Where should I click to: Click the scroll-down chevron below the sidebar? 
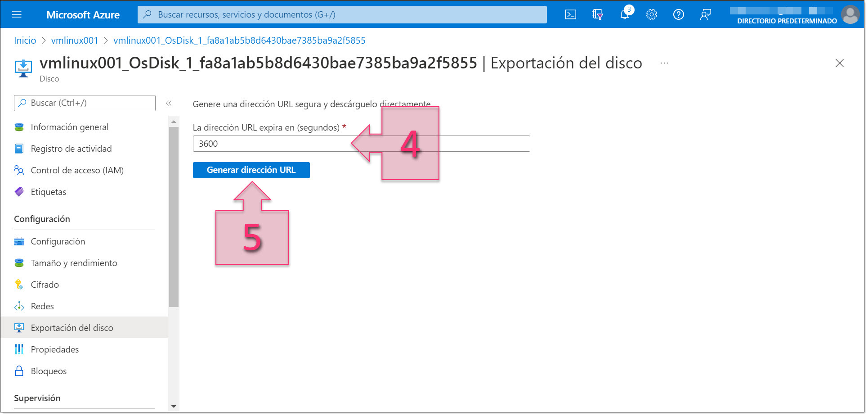174,406
